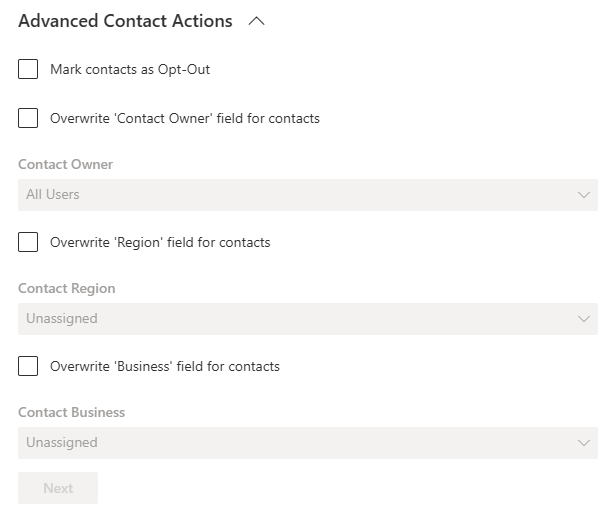Screen dimensions: 608x521
Task: Click the Contact Business field heading
Action: click(x=72, y=412)
